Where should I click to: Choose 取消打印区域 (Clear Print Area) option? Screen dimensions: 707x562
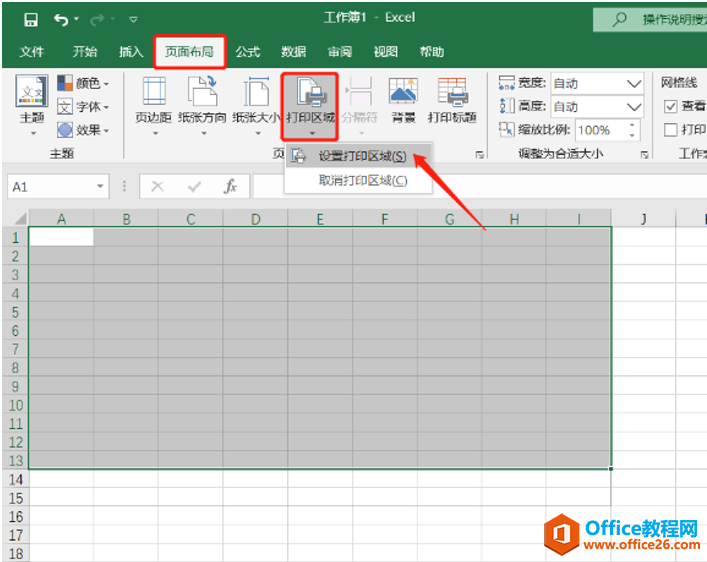(362, 180)
